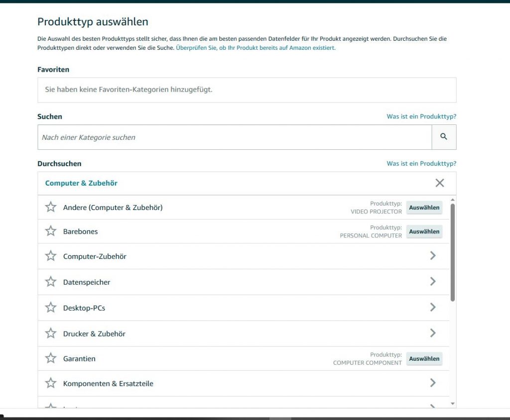Choose Auswählen for Barebones PERSONAL COMPUTER
Image resolution: width=510 pixels, height=420 pixels.
point(424,231)
